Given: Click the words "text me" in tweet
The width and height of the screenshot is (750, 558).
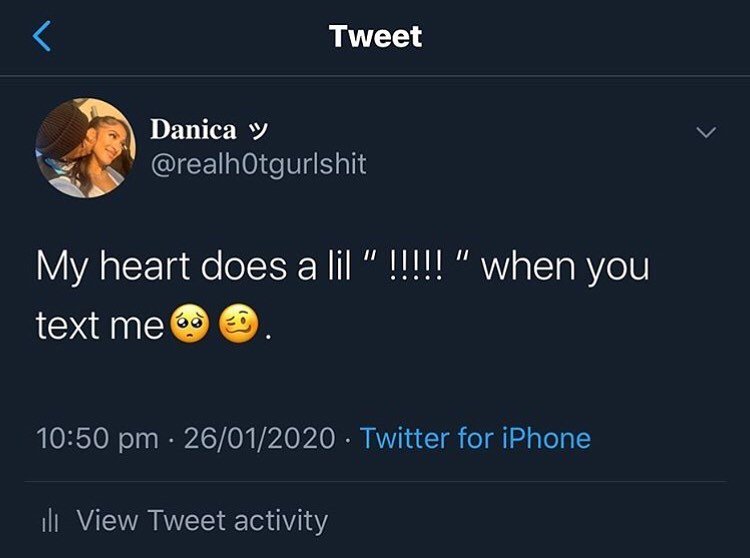Looking at the screenshot, I should (99, 327).
